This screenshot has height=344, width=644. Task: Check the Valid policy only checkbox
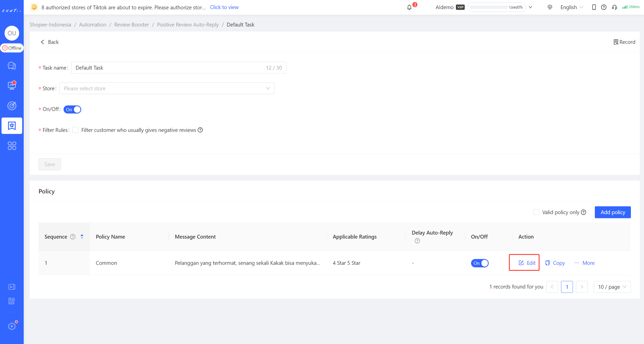(536, 212)
